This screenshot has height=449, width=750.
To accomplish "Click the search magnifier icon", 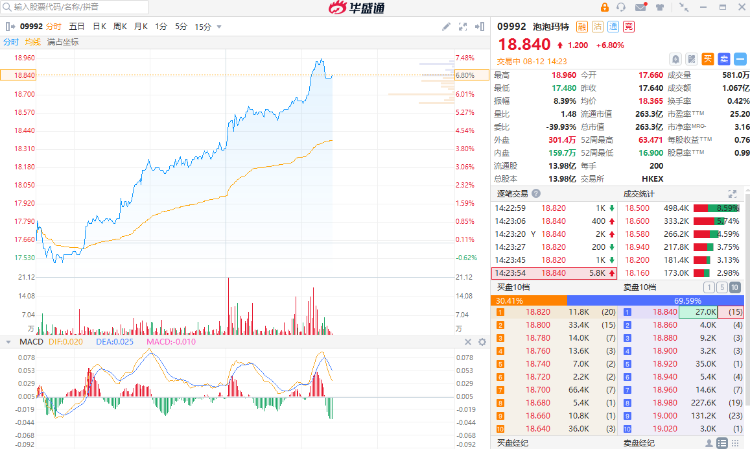I will [x=7, y=7].
